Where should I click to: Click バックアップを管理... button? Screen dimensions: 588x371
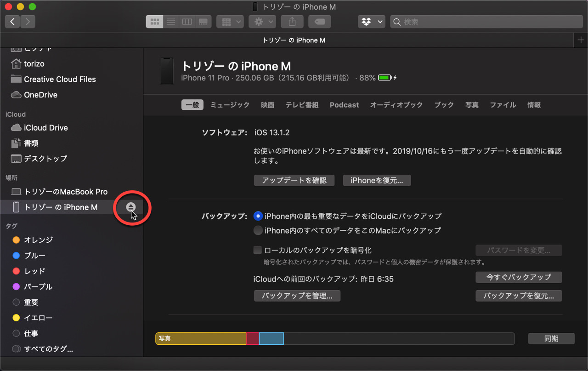click(x=297, y=296)
